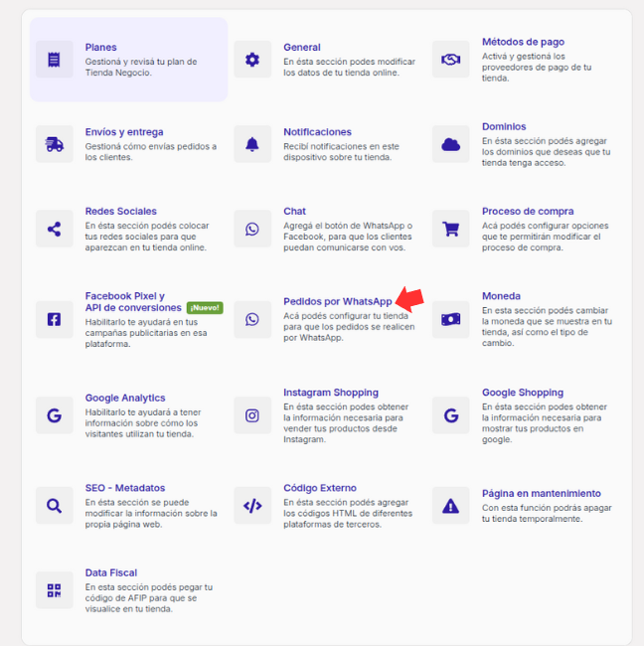644x646 pixels.
Task: Open the Google Analytics heading
Action: (x=125, y=398)
